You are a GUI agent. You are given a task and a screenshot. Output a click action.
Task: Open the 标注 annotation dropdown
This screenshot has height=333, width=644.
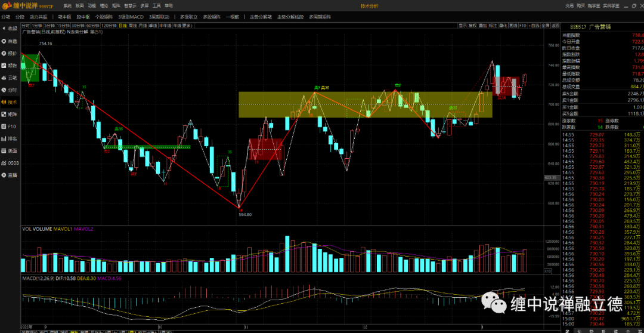tap(493, 26)
